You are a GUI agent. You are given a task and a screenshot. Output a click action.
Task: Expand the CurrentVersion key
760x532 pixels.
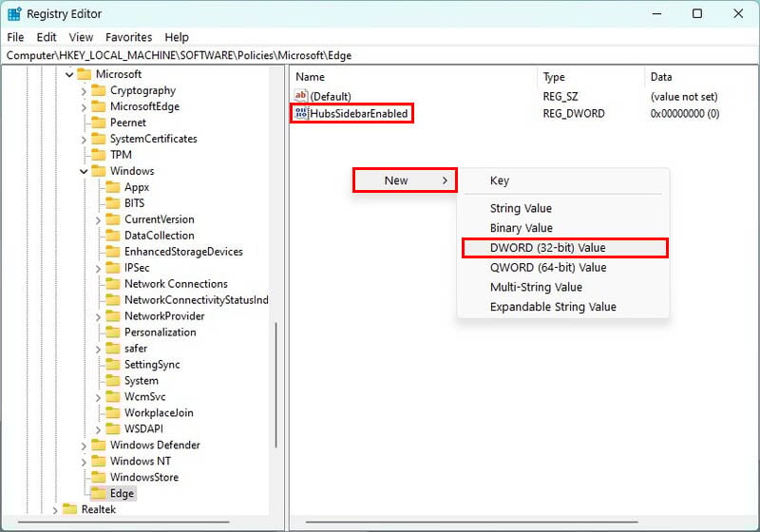(x=99, y=220)
